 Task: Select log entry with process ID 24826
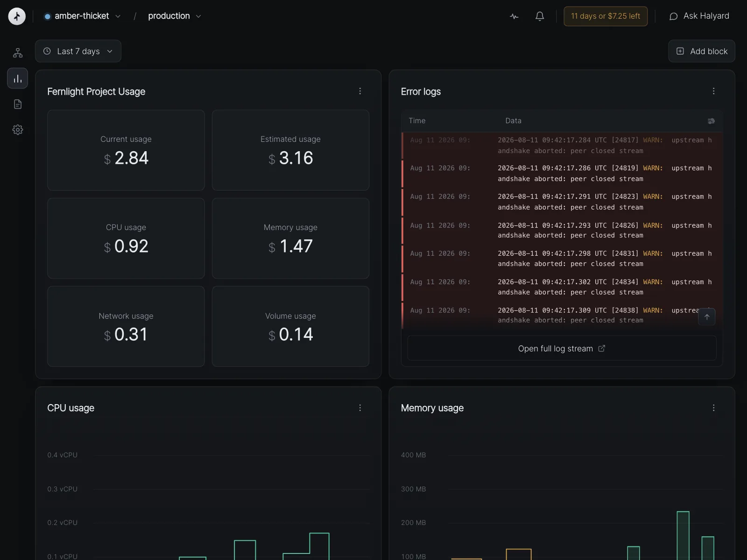562,231
